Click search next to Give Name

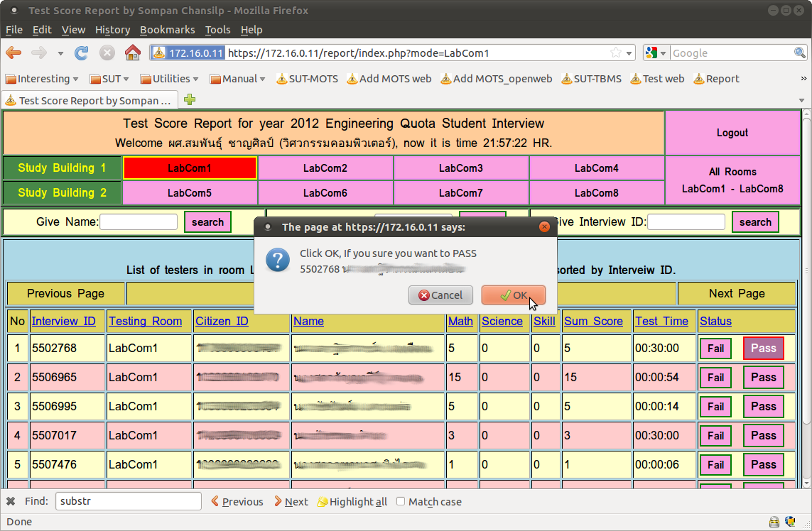coord(207,222)
